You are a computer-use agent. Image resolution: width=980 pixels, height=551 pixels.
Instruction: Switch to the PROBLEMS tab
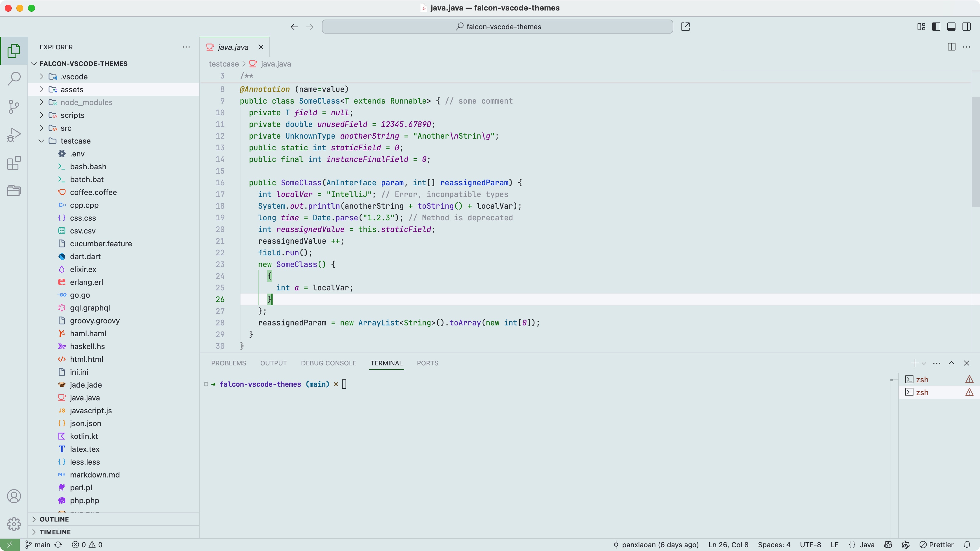(x=228, y=363)
